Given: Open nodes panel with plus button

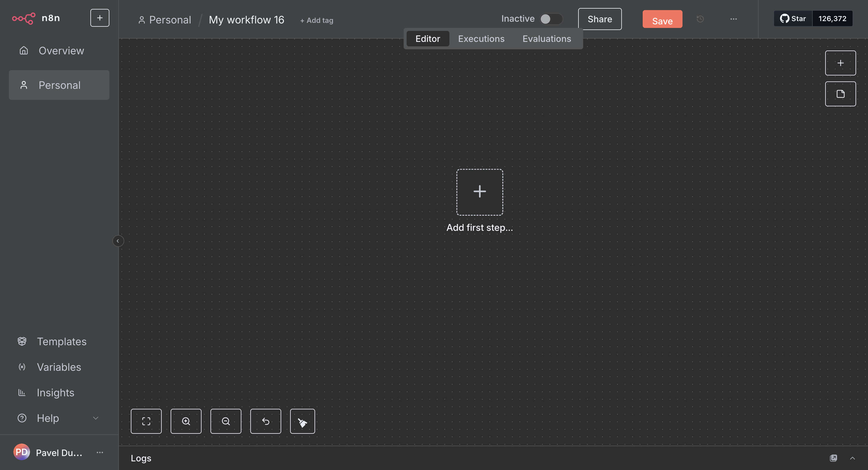Looking at the screenshot, I should click(x=840, y=63).
